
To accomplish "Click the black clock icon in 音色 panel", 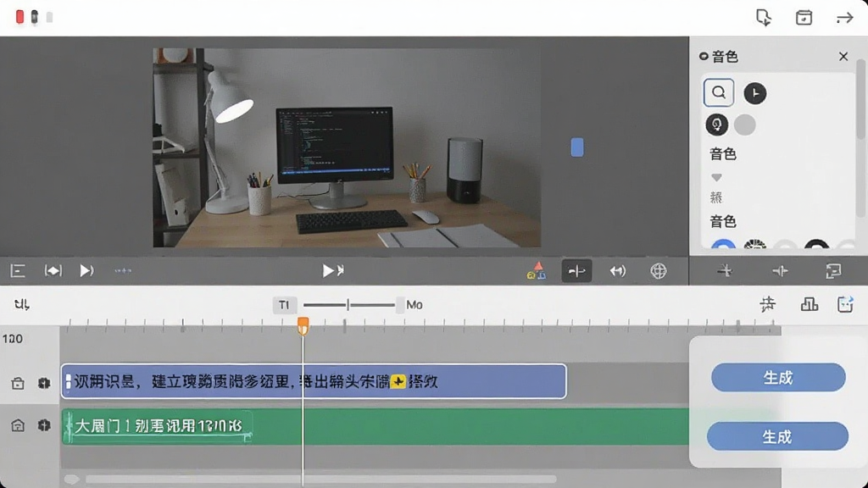I will pos(755,93).
